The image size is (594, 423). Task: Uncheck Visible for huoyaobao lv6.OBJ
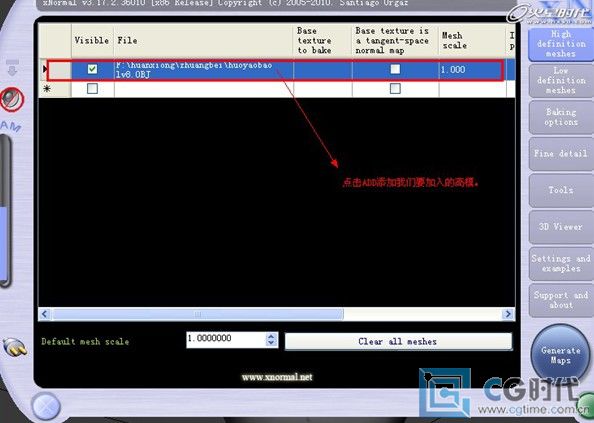pyautogui.click(x=92, y=69)
